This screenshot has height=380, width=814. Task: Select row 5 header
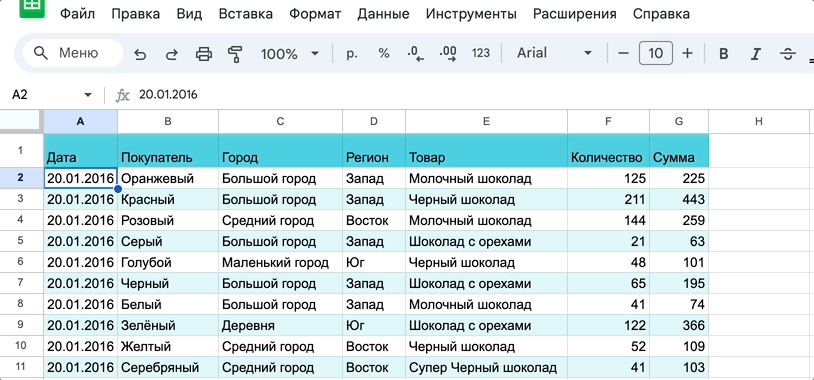(21, 241)
